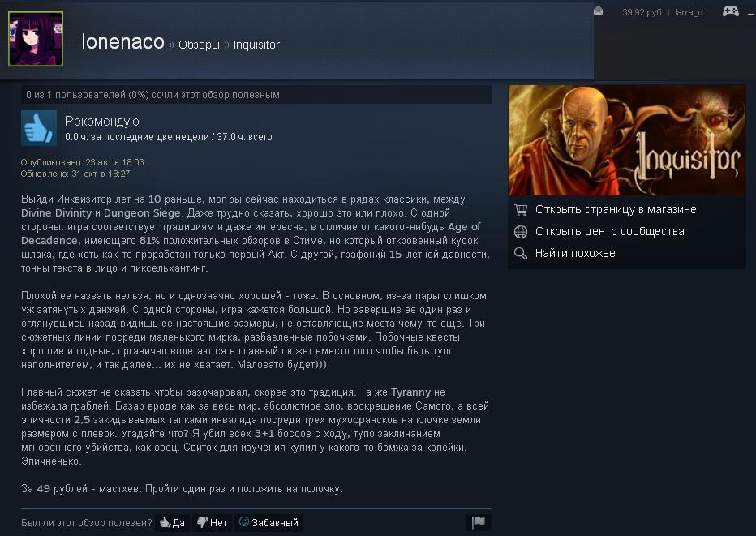Vote review helpful with Да
Viewport: 756px width, 536px height.
[172, 522]
